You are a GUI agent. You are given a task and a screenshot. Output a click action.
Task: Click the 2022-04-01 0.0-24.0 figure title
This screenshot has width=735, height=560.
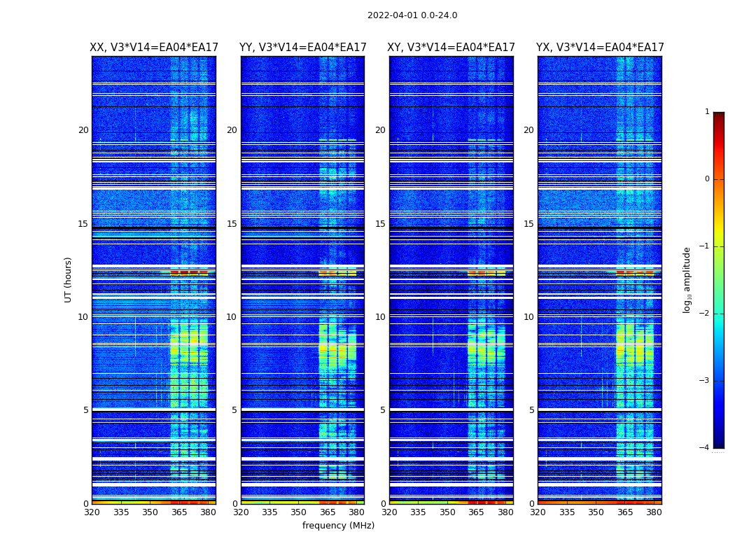pos(412,15)
